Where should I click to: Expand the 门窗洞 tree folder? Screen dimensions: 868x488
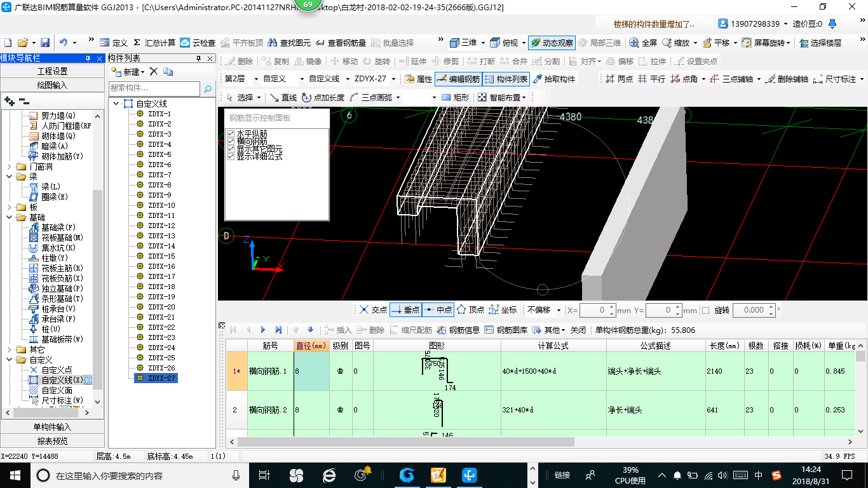[x=10, y=166]
